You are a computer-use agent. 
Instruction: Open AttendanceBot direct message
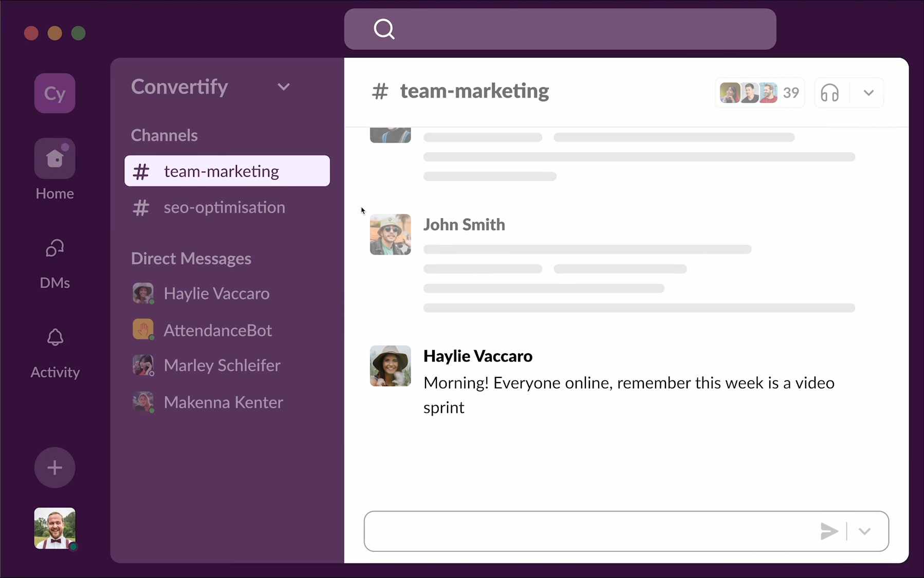click(217, 330)
